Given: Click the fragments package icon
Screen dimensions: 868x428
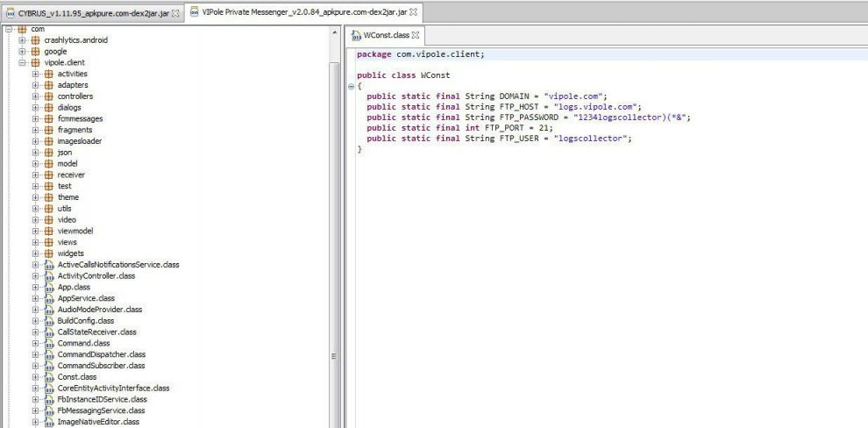Looking at the screenshot, I should [x=49, y=130].
